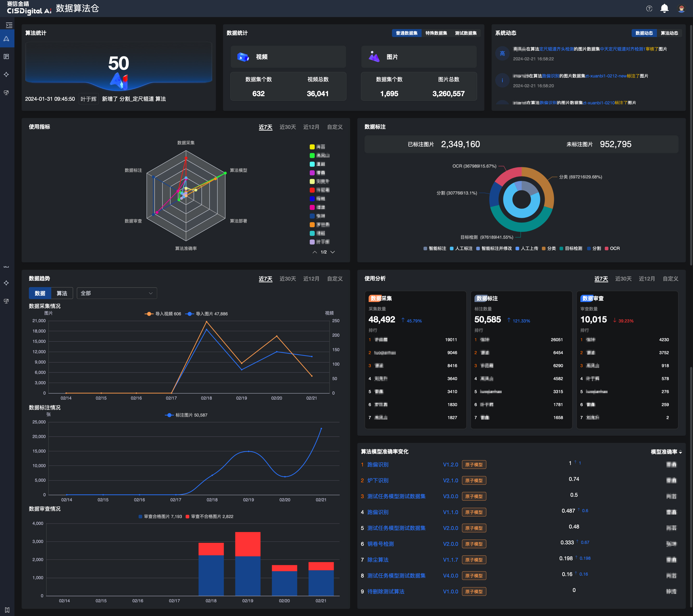Click the 02/19 bar in 数据审查情况 chart
The image size is (693, 616).
point(248,564)
